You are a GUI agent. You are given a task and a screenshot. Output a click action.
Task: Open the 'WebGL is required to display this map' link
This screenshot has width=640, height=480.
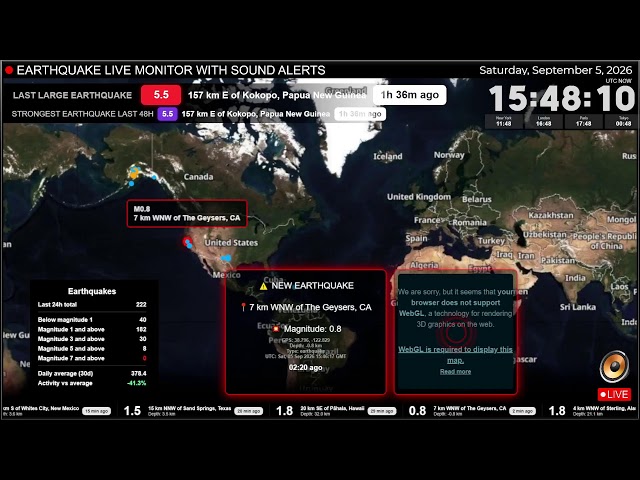455,355
